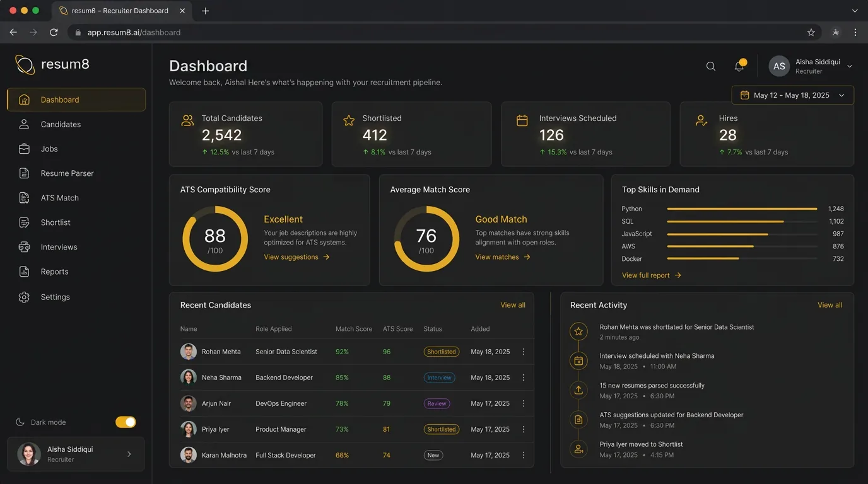Open the browser tab list chevron
Viewport: 868px width, 484px height.
(855, 11)
